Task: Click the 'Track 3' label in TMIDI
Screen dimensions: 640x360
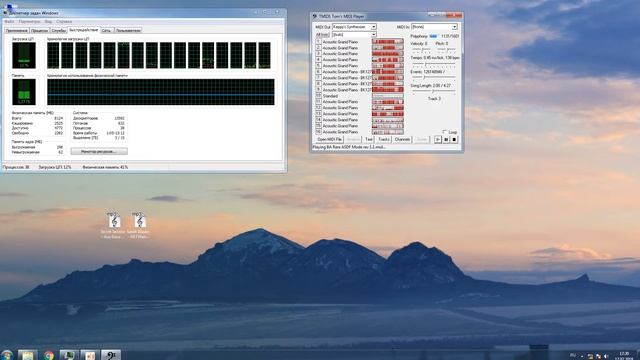Action: pyautogui.click(x=434, y=99)
